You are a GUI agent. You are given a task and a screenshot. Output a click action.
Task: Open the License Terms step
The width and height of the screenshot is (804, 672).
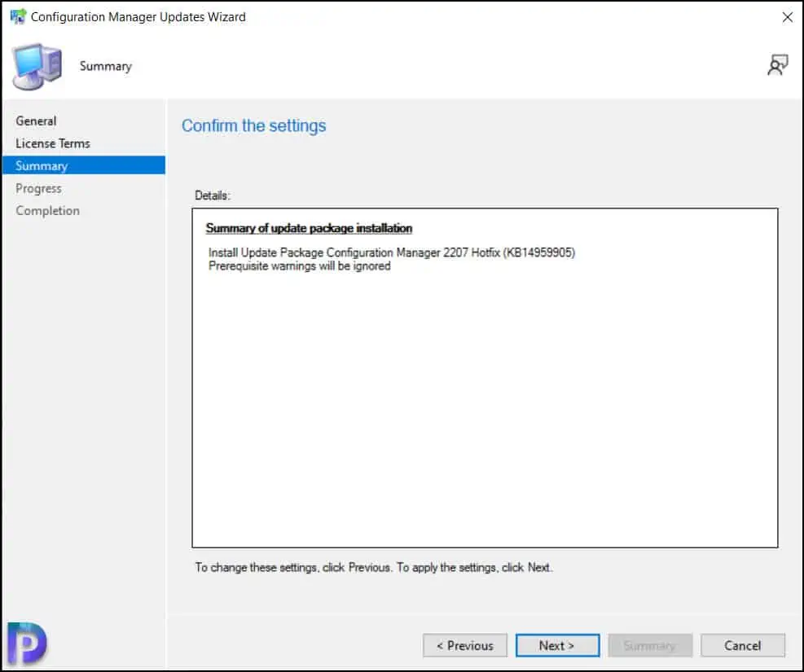pyautogui.click(x=53, y=143)
